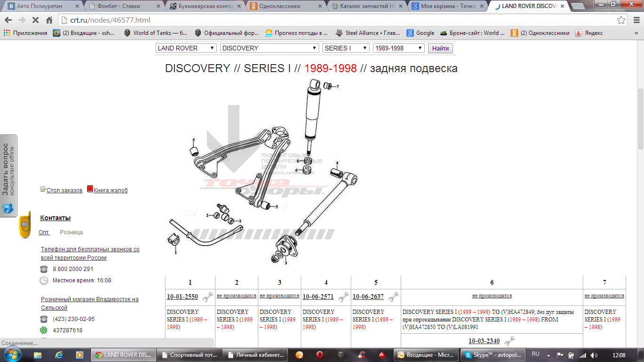Open Opera browser taskbar icon
644x362 pixels.
click(x=320, y=355)
